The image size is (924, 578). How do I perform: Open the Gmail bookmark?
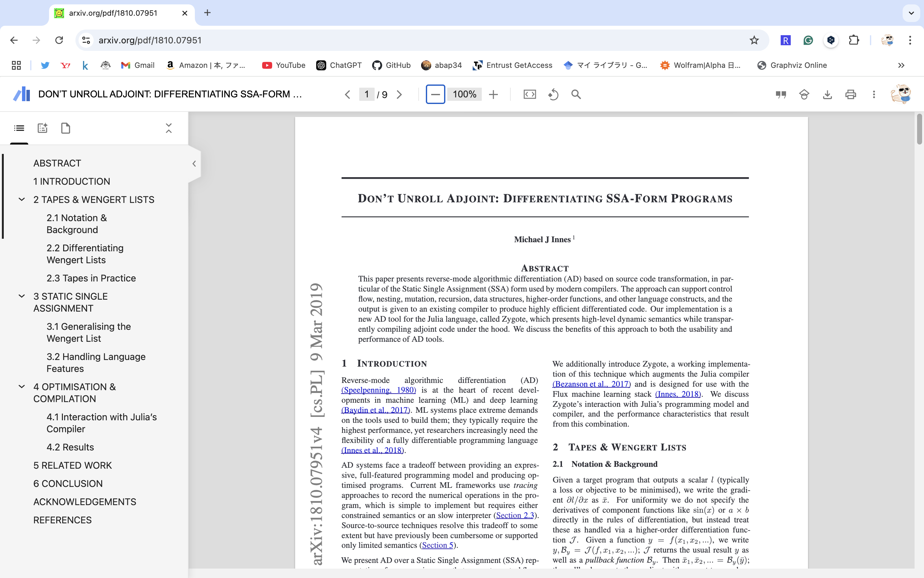pyautogui.click(x=138, y=65)
